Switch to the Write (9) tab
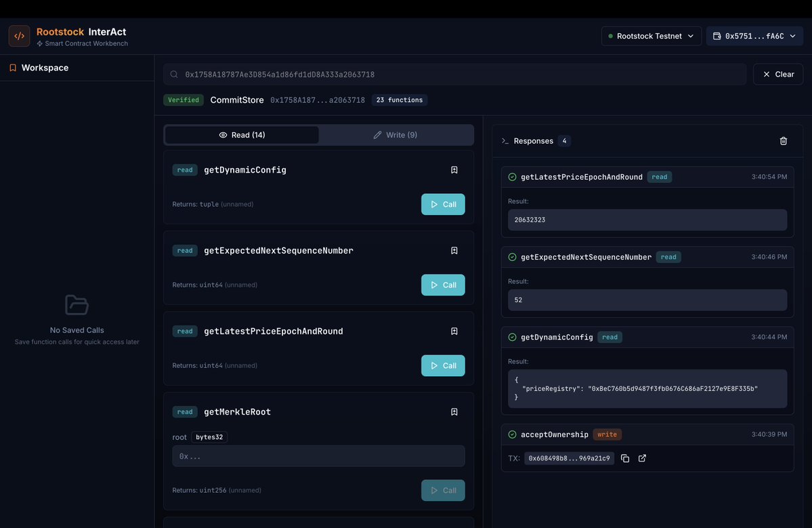 pos(395,135)
